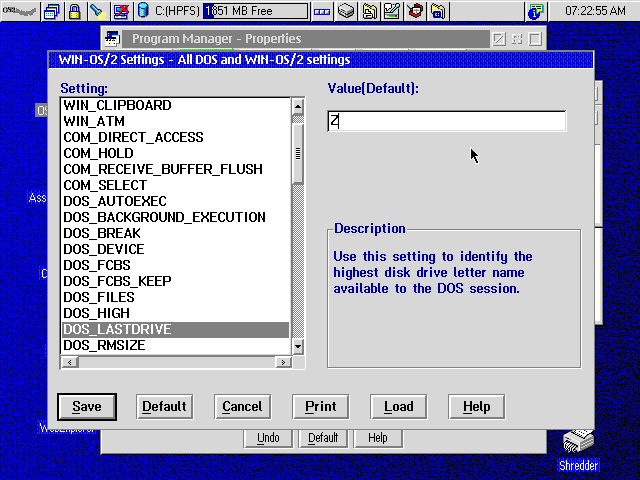Select the DOS_DEVICE setting
640x480 pixels.
tap(176, 249)
